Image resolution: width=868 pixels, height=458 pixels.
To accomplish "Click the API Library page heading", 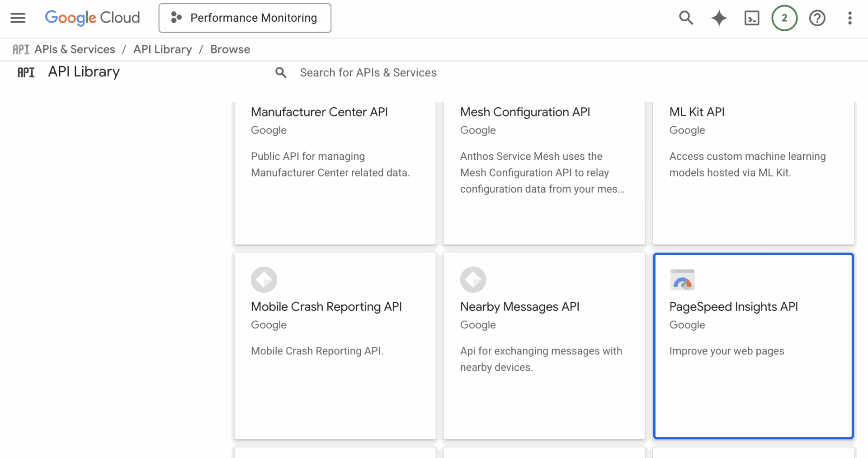I will (x=84, y=72).
